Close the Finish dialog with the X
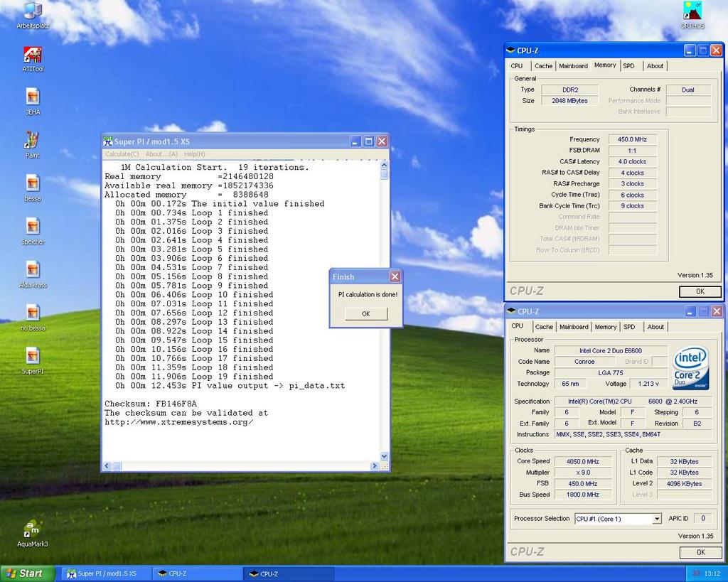 tap(395, 276)
